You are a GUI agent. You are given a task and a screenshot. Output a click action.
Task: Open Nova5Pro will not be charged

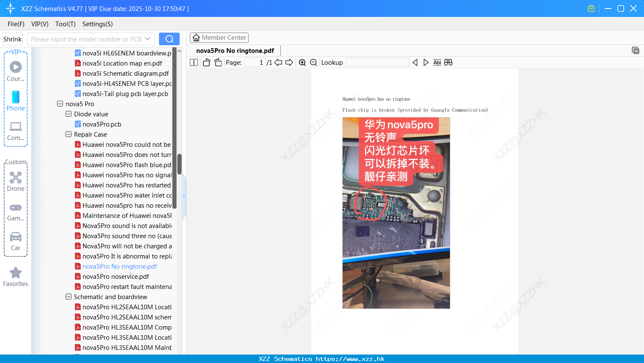pyautogui.click(x=123, y=246)
